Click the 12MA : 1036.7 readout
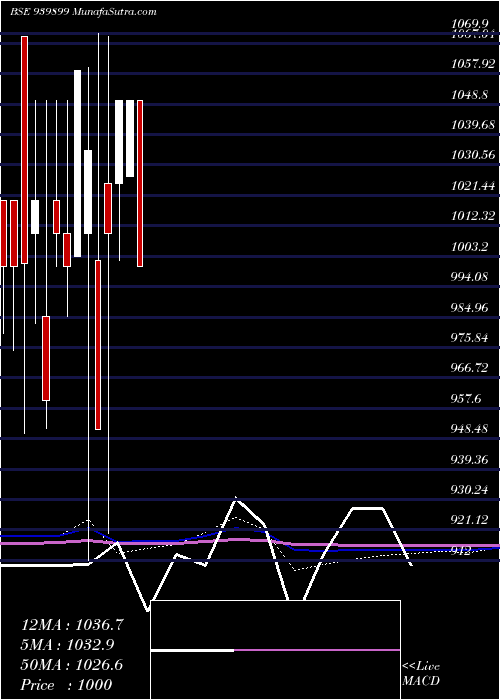Viewport: 500px width, 700px height. [x=72, y=625]
